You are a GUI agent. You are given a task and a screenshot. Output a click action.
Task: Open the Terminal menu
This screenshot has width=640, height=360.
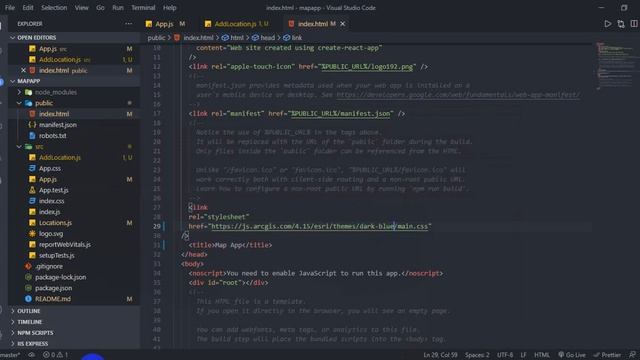click(x=143, y=8)
